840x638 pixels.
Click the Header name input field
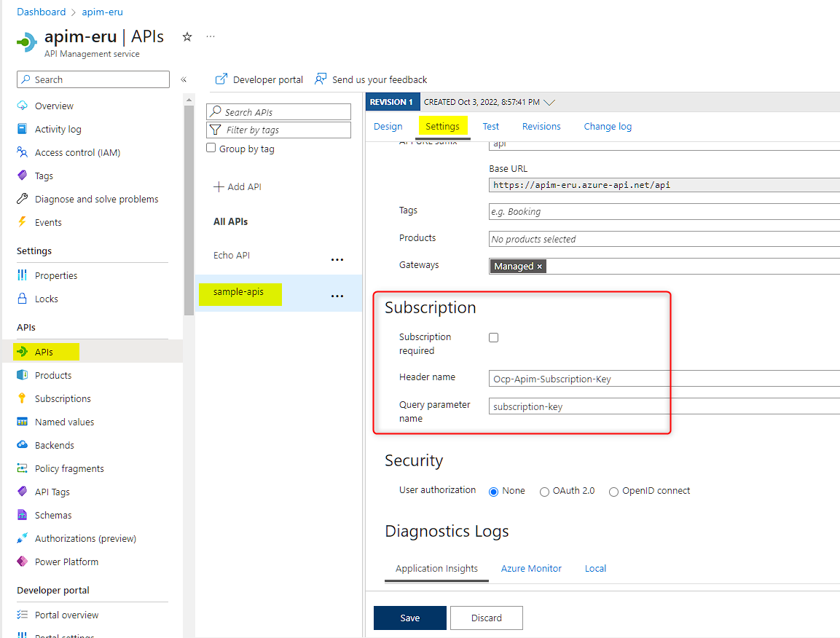664,379
